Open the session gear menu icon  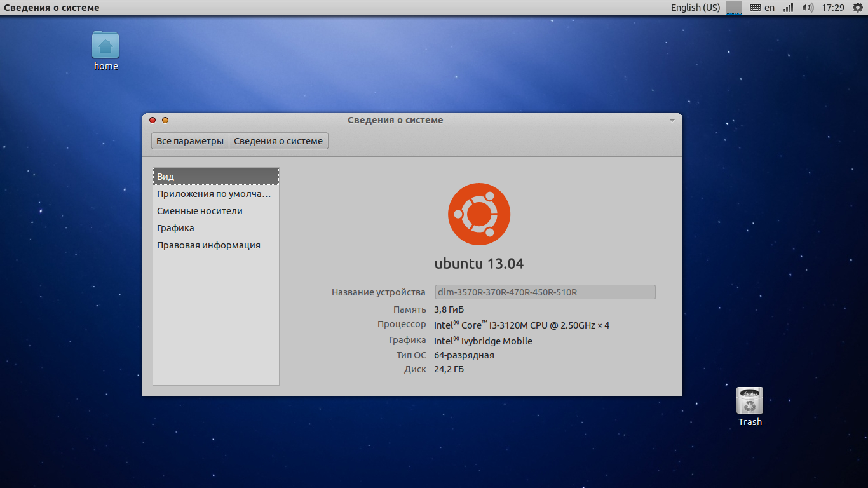coord(857,8)
